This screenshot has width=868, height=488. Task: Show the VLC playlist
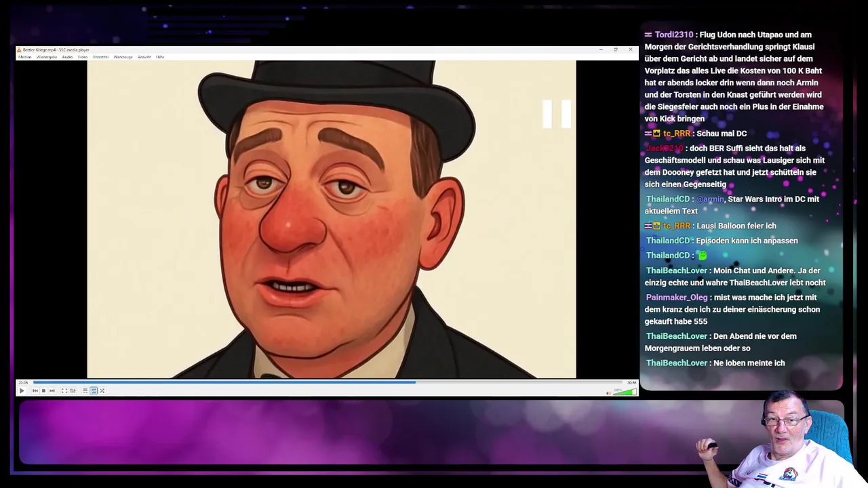click(85, 390)
